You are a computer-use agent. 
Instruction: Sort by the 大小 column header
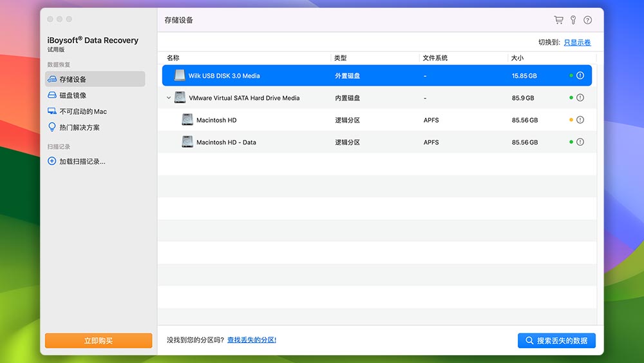click(517, 58)
